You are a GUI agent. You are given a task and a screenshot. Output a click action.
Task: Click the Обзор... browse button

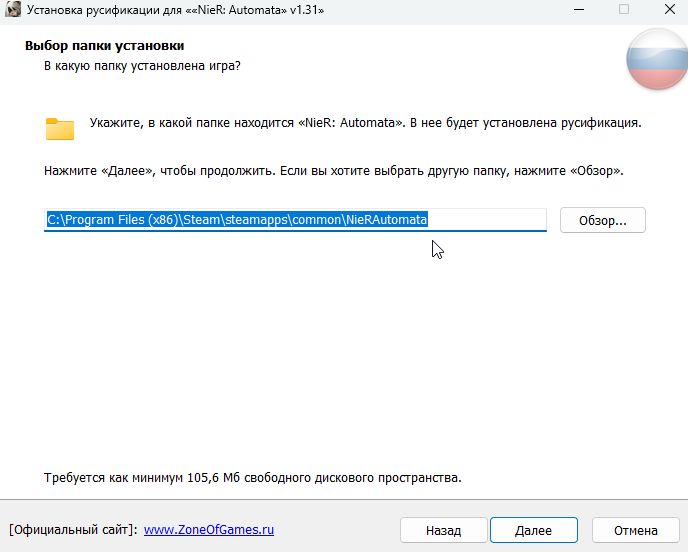[602, 220]
